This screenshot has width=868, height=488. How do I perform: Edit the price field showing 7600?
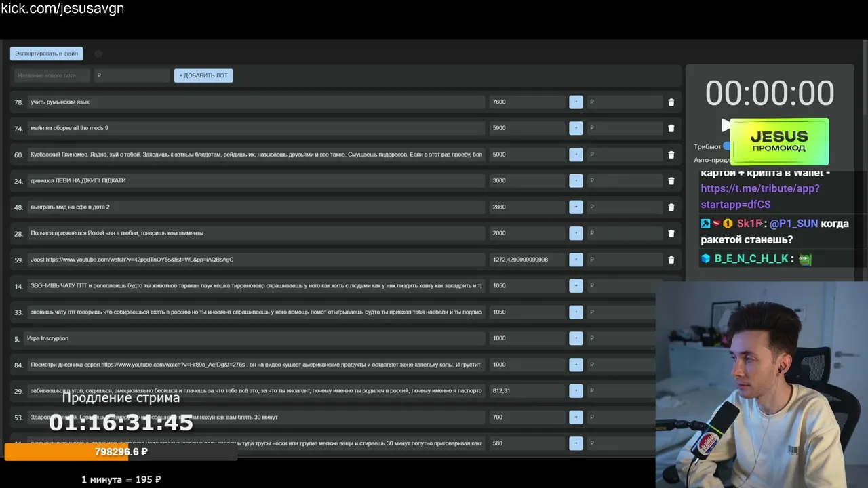[x=527, y=102]
